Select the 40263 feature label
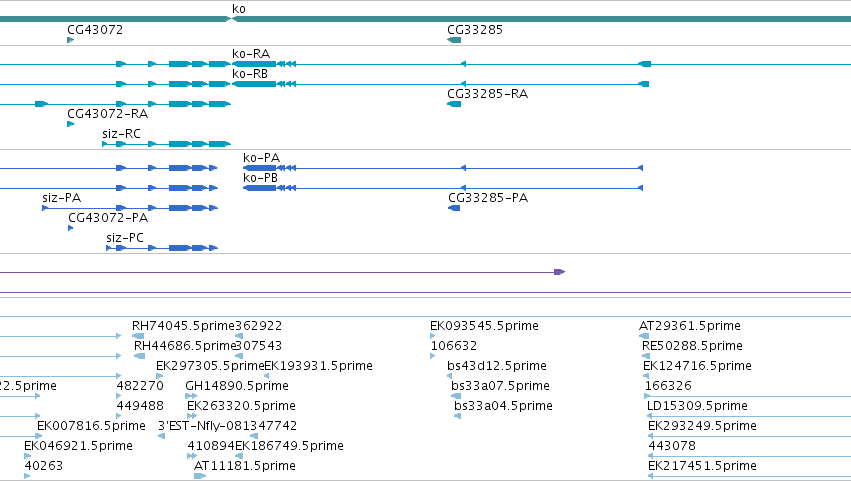The width and height of the screenshot is (851, 481). pyautogui.click(x=43, y=466)
